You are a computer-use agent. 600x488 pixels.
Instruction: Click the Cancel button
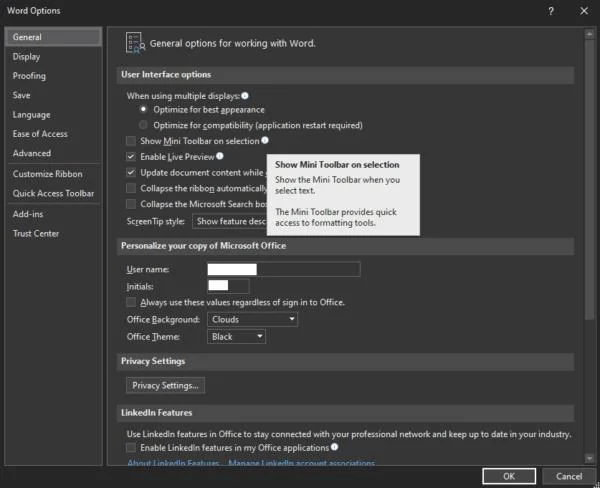569,476
